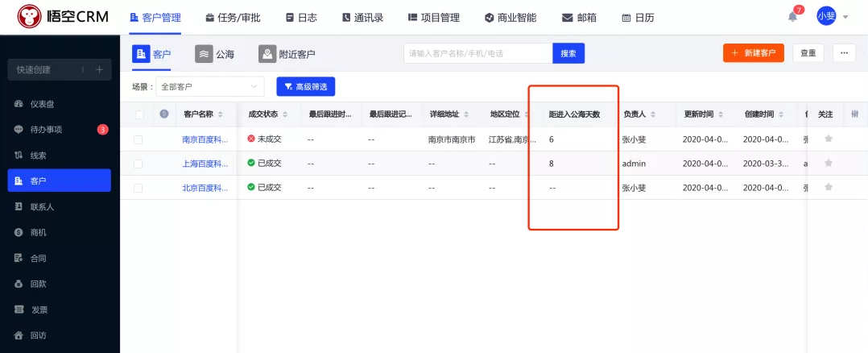Open 回款 in sidebar
Viewport: 868px width, 353px height.
pos(60,284)
